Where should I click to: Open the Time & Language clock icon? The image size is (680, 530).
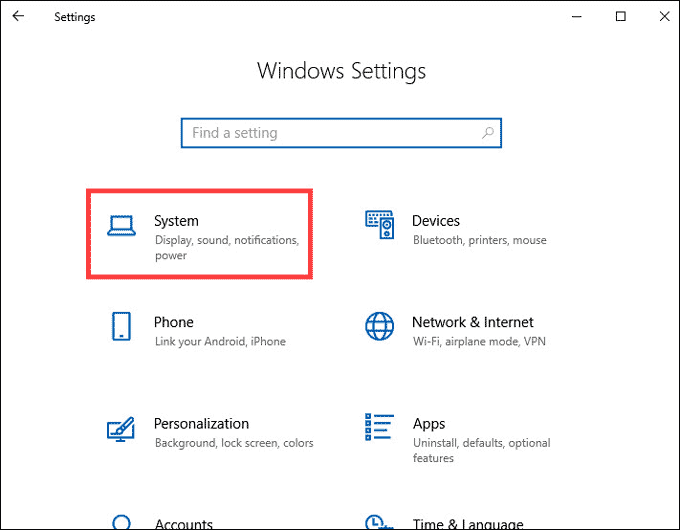[379, 522]
